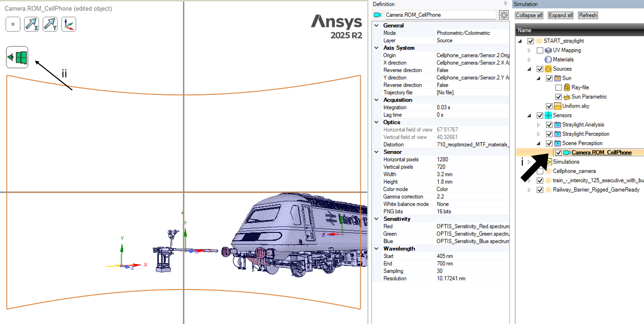Click the camera icon beside the name field
The height and width of the screenshot is (324, 644).
(x=377, y=15)
